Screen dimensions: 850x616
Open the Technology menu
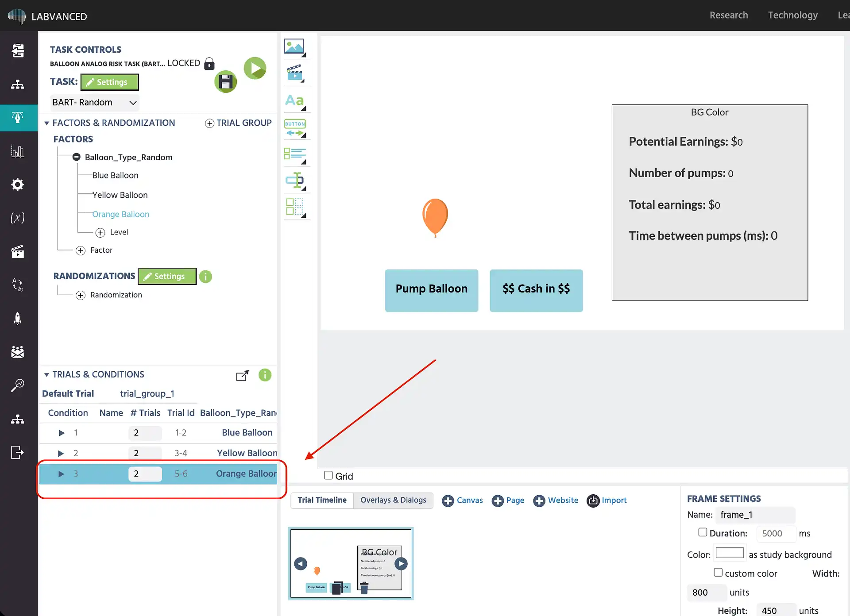click(x=792, y=15)
